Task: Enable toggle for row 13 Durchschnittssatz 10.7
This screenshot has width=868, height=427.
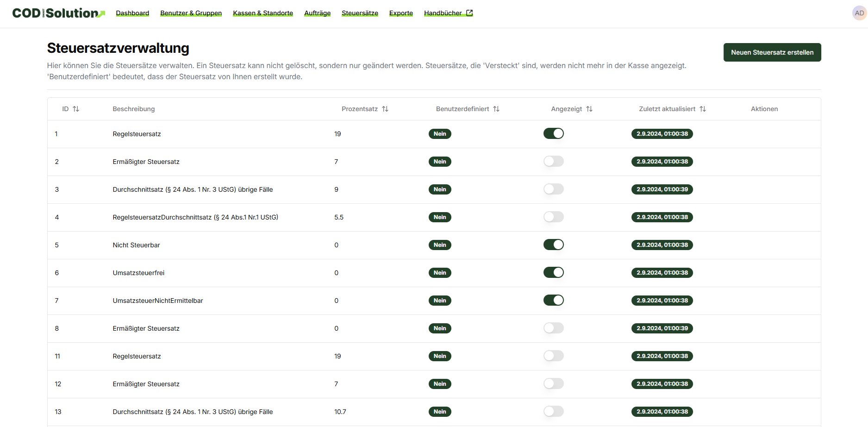Action: coord(554,412)
